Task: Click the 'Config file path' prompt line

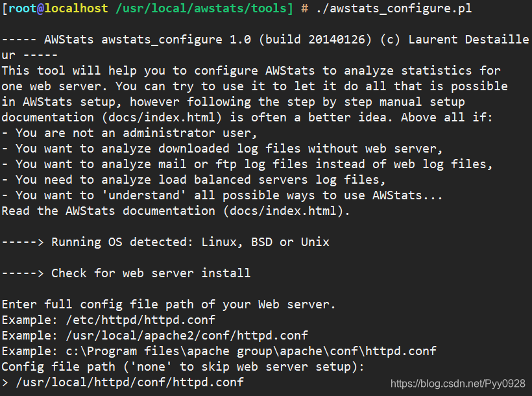Action: tap(182, 367)
